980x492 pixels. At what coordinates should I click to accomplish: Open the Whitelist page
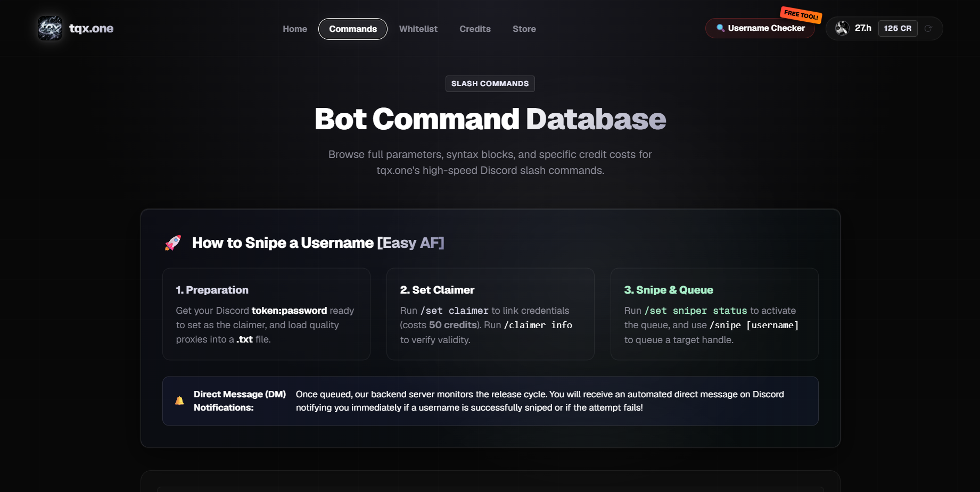pyautogui.click(x=418, y=29)
